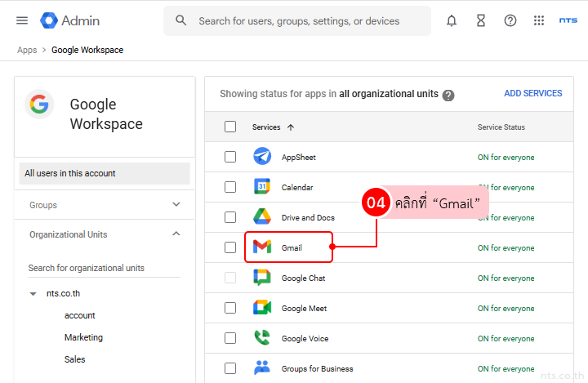Viewport: 588px width, 383px height.
Task: Tick the checkbox for Drive and Docs
Action: 230,217
